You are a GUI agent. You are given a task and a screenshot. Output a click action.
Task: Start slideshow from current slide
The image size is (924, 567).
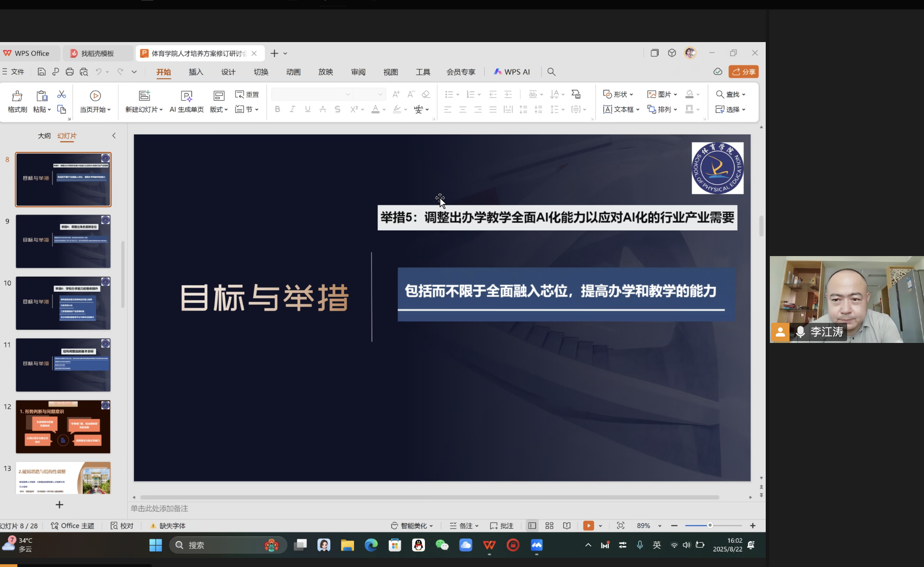tap(95, 96)
